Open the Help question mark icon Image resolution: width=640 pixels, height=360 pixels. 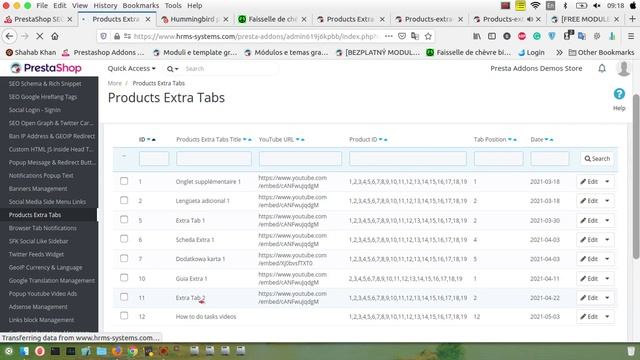[x=619, y=94]
